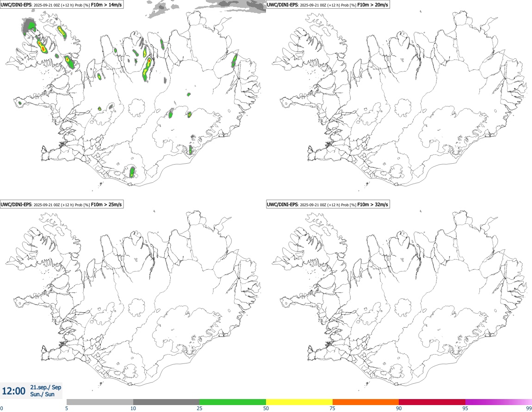Select the red 90-95 legend segment
The height and width of the screenshot is (412, 532).
pos(432,402)
